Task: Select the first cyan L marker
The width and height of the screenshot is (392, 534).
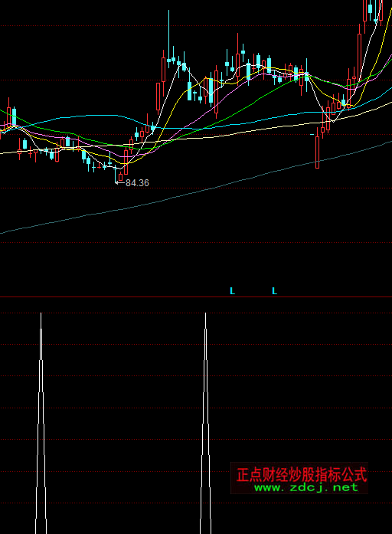Action: 233,291
